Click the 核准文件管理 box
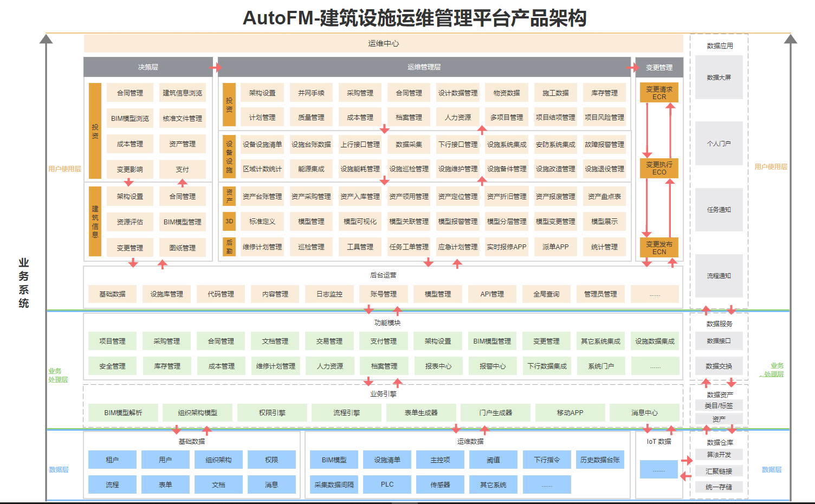The width and height of the screenshot is (815, 504). [183, 118]
